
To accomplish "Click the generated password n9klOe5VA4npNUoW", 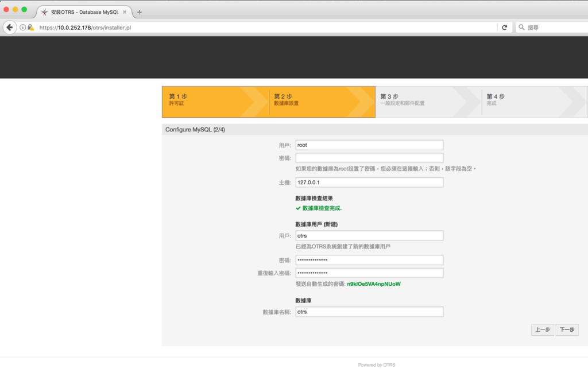I will pos(374,284).
